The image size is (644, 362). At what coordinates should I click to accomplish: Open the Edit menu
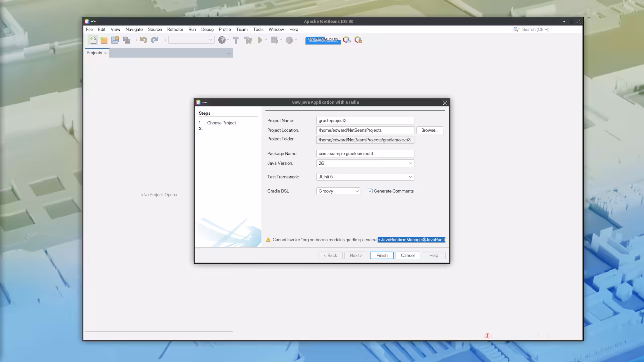point(102,29)
